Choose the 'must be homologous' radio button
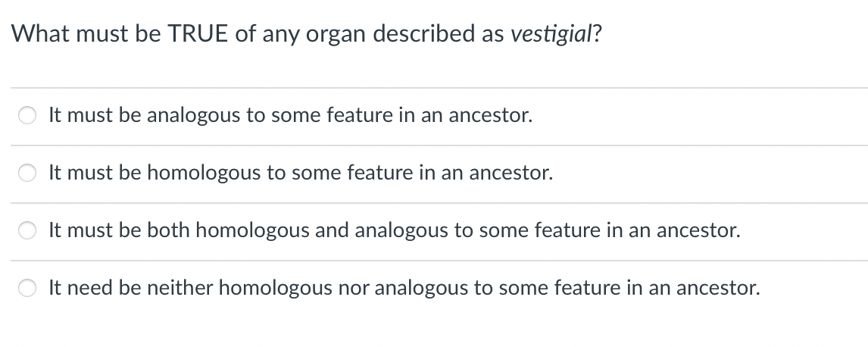This screenshot has width=868, height=347. tap(27, 174)
